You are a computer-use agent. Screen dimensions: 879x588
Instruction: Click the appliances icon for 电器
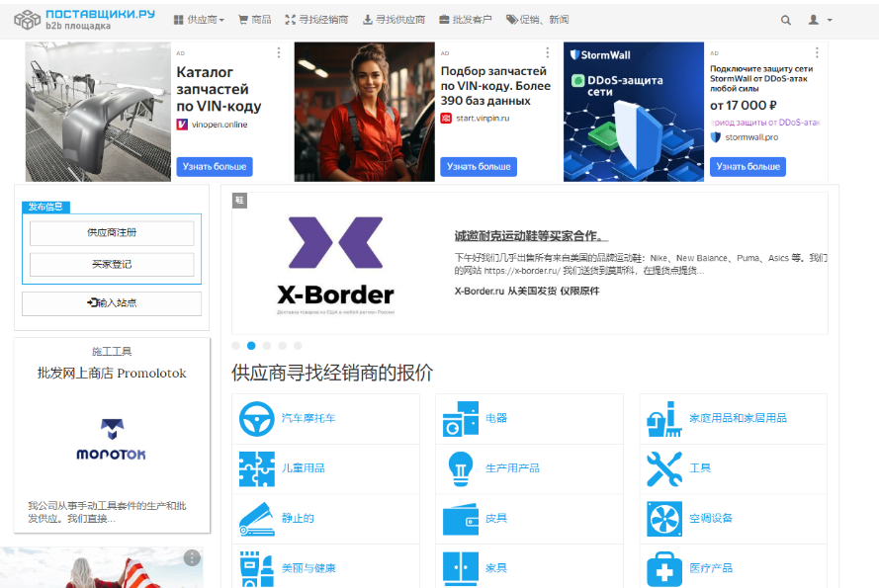461,419
